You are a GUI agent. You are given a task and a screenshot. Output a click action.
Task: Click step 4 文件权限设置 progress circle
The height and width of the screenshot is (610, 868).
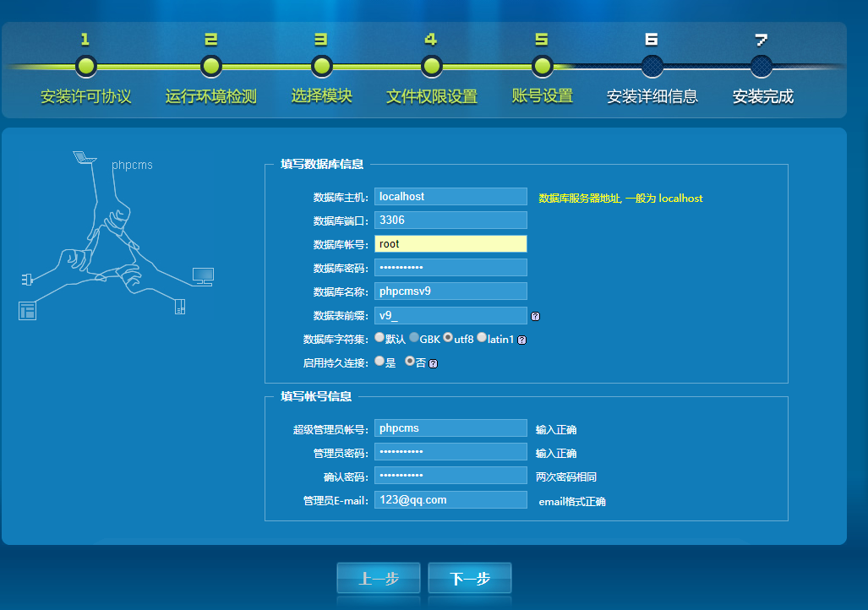click(x=431, y=65)
